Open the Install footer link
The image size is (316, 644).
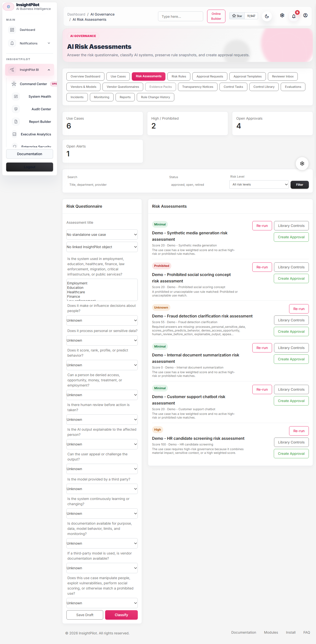pos(291,632)
